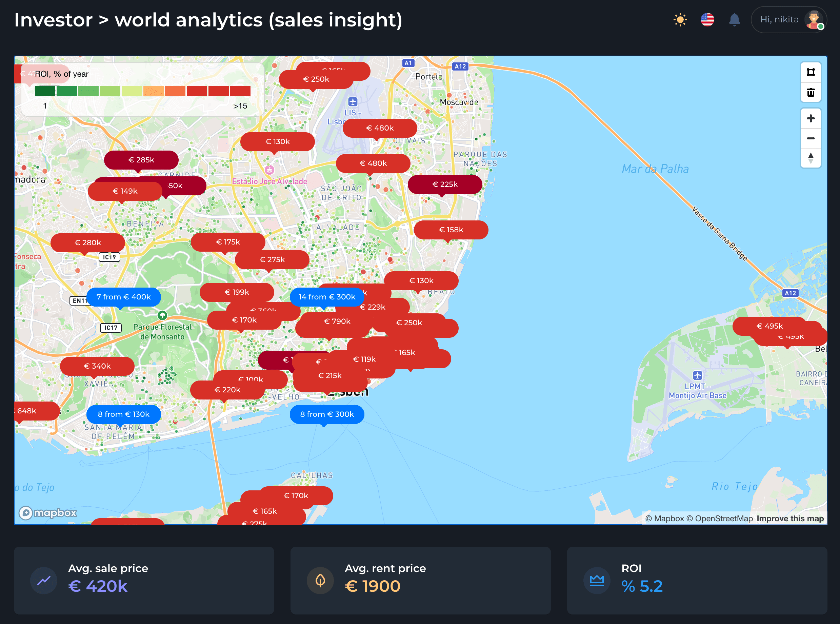Click the € 250k marker near airport
The image size is (840, 624).
click(x=316, y=79)
